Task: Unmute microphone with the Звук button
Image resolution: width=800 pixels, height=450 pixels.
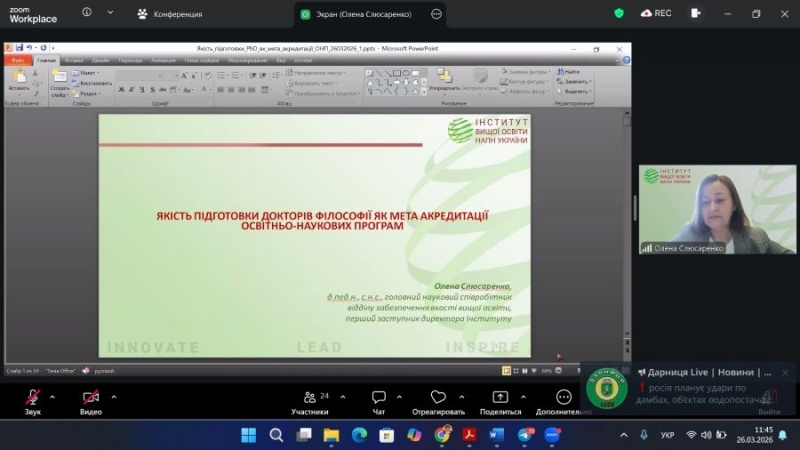Action: click(x=33, y=398)
